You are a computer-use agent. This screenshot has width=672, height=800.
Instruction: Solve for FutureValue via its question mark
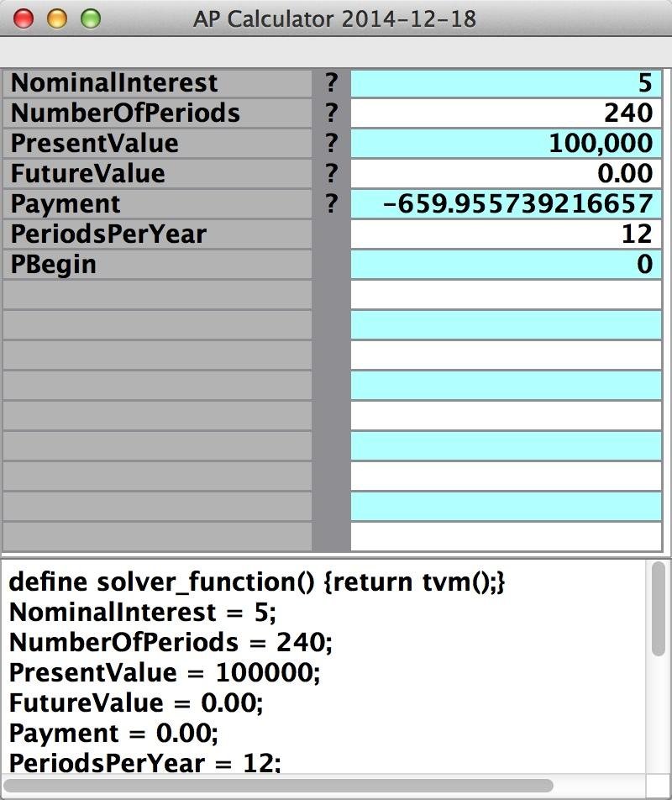(332, 173)
